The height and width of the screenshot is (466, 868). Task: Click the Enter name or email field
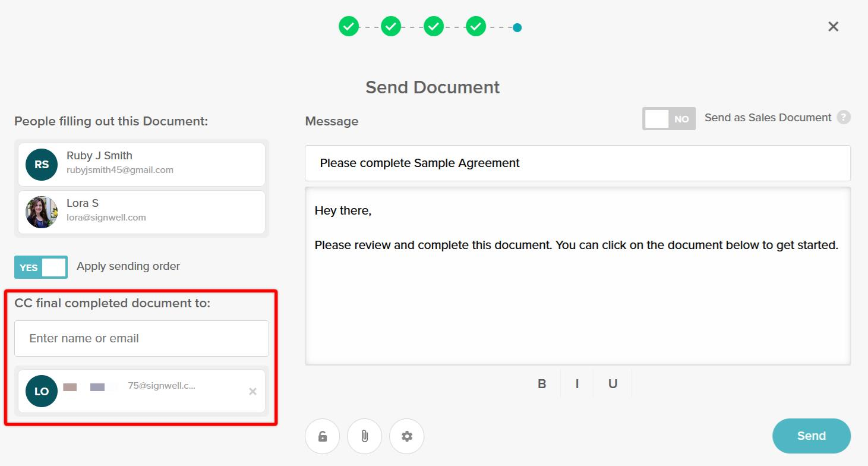[141, 338]
